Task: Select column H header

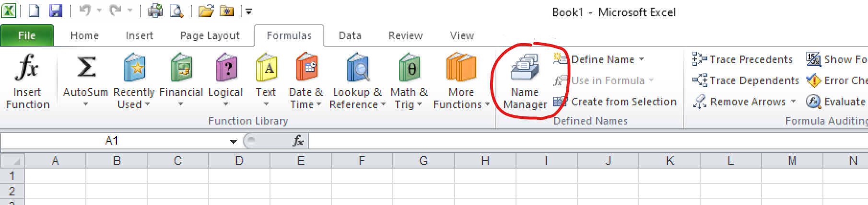Action: pos(485,161)
